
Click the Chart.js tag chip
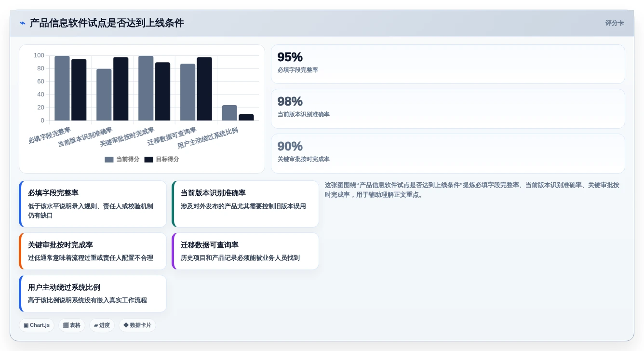37,325
